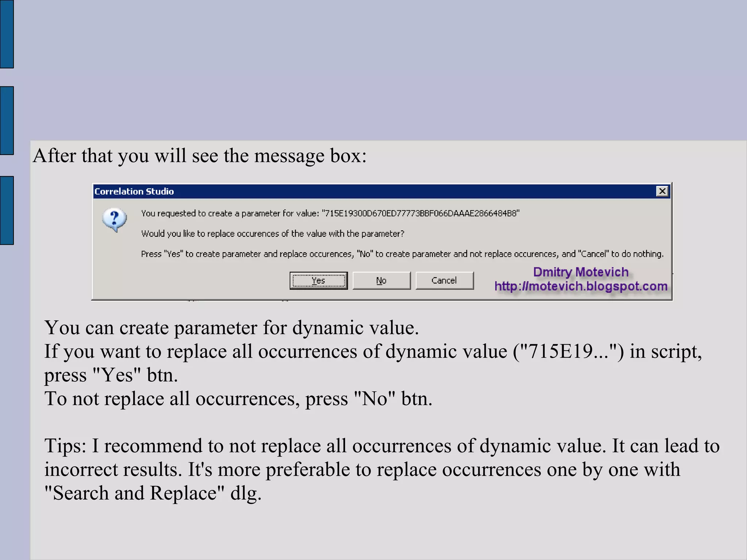Click Cancel to do nothing
The height and width of the screenshot is (560, 747).
pyautogui.click(x=445, y=280)
